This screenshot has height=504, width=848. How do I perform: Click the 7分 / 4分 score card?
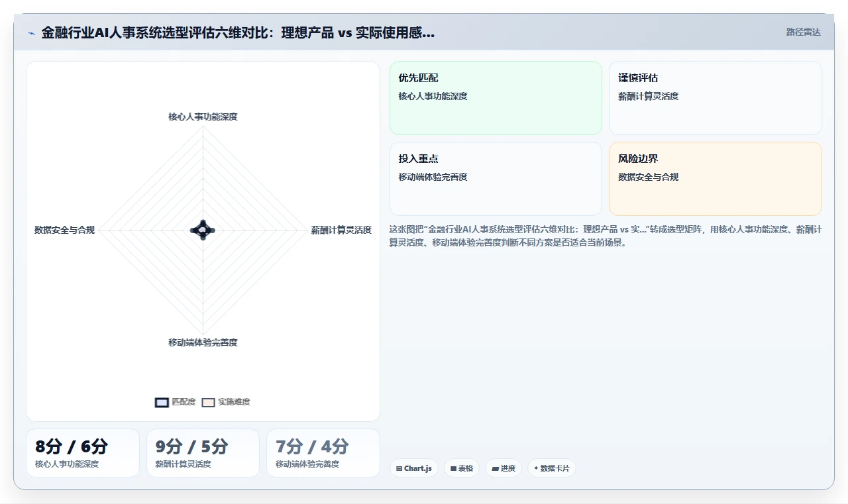tap(323, 453)
